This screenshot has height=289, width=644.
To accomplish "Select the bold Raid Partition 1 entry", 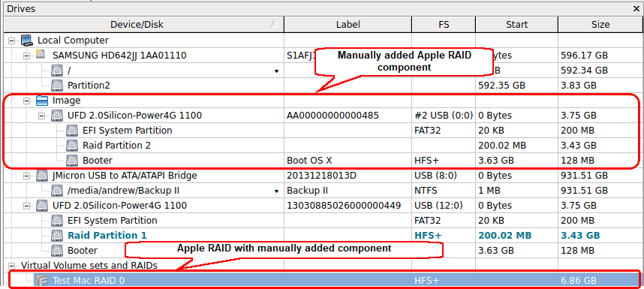I will click(107, 235).
